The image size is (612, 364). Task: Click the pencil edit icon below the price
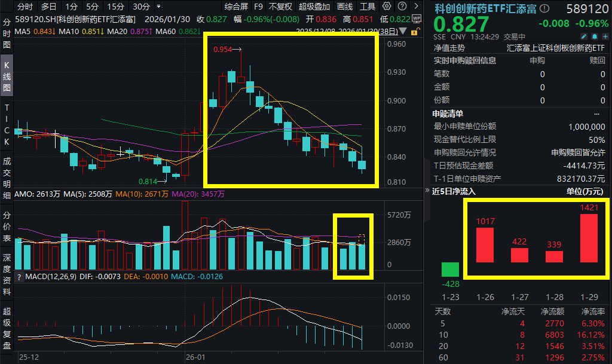[x=585, y=36]
